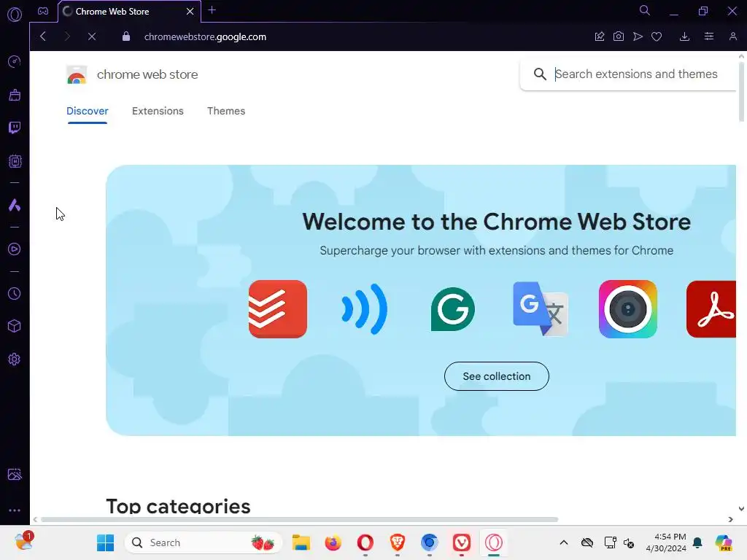Open the Windows Start menu
Screen dimensions: 747x560
[105, 542]
